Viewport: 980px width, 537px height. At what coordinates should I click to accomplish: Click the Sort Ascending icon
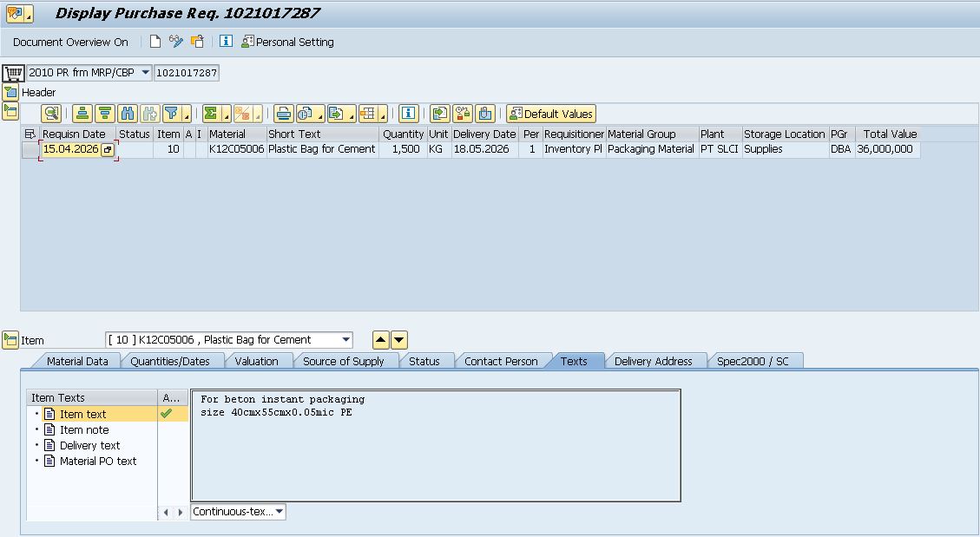[82, 114]
